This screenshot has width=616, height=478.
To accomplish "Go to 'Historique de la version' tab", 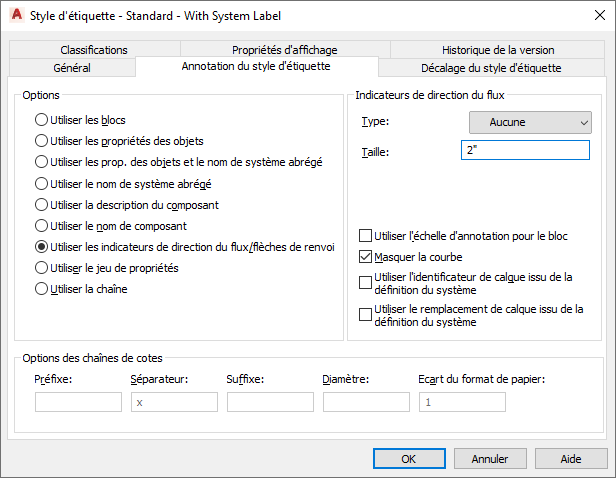I will 498,50.
